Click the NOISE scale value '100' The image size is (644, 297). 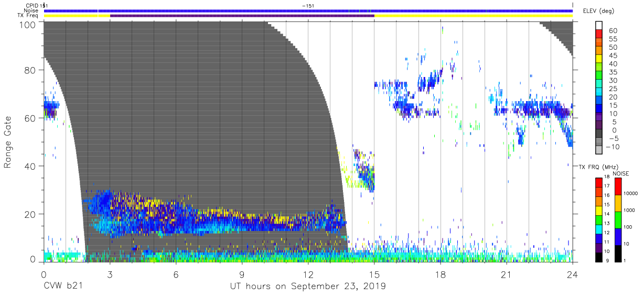coord(627,227)
